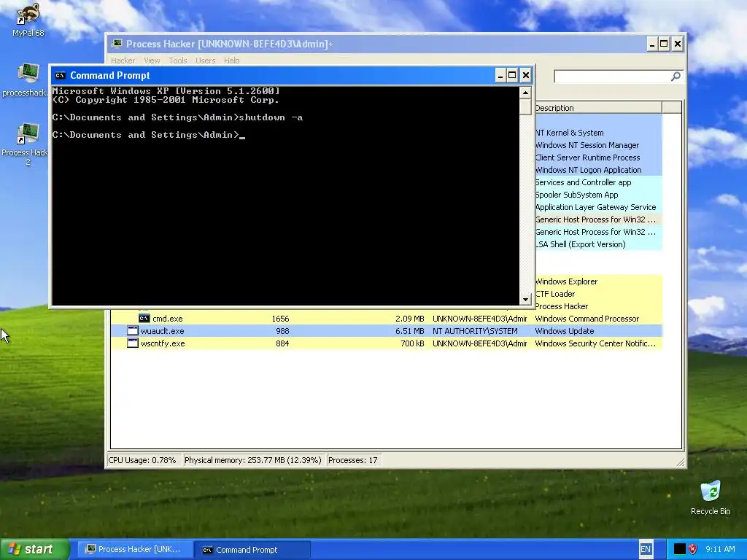Click the Physical memory status bar entry
This screenshot has height=560, width=747.
(253, 460)
